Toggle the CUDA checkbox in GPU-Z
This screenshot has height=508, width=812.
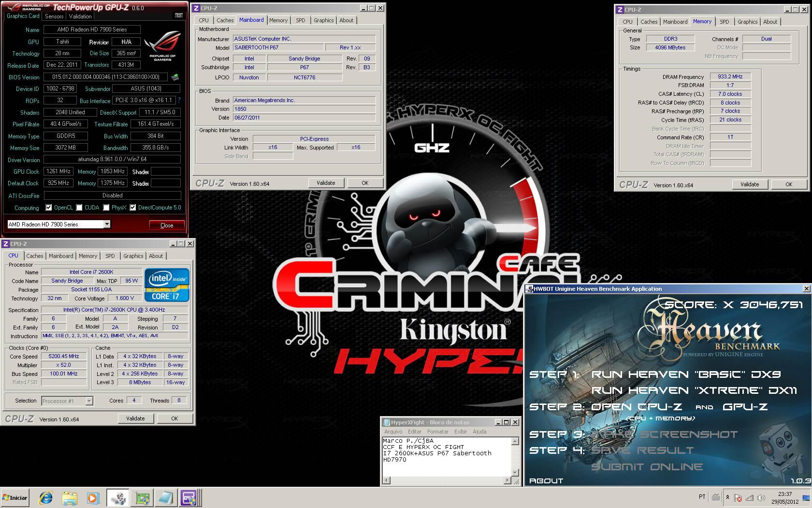pyautogui.click(x=79, y=208)
